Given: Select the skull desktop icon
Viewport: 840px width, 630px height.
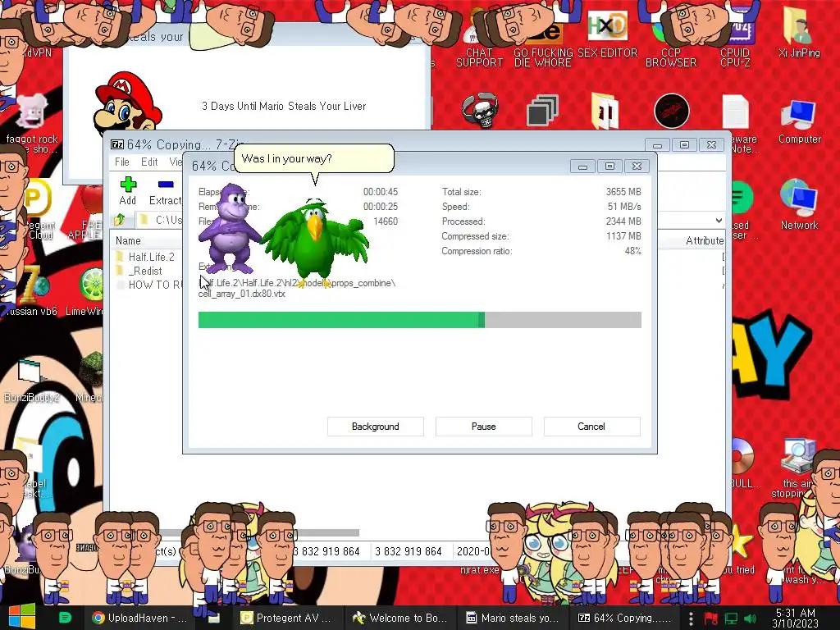Looking at the screenshot, I should pyautogui.click(x=480, y=111).
